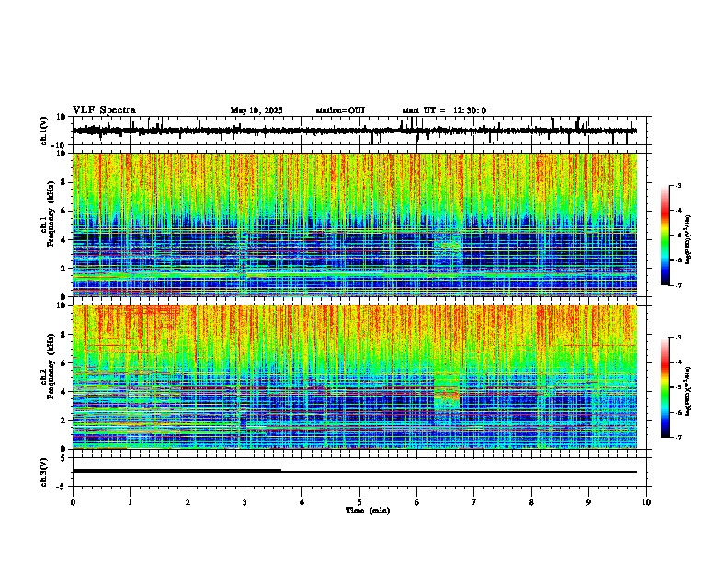Click the "ch.1(V)" axis label at top
728x563 pixels.
[44, 131]
